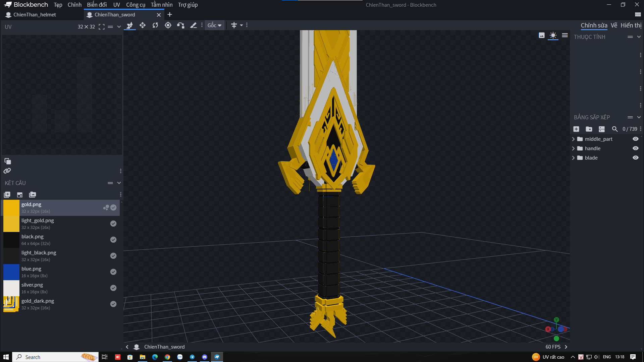Toggle visibility of the blade group
This screenshot has height=362, width=644.
coord(635,158)
